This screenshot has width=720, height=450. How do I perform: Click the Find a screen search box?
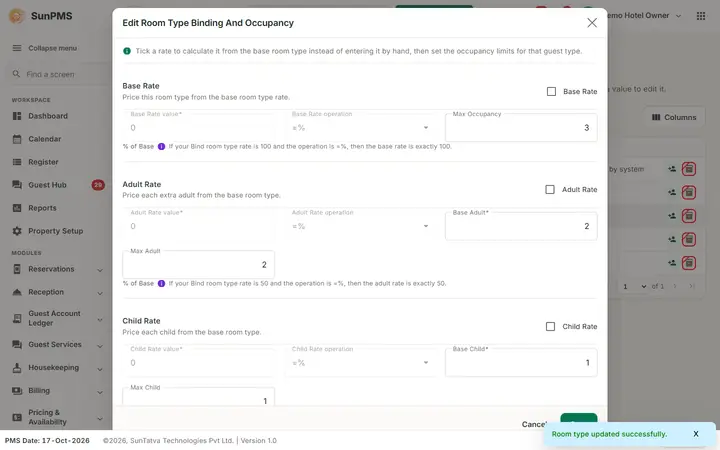[x=57, y=74]
